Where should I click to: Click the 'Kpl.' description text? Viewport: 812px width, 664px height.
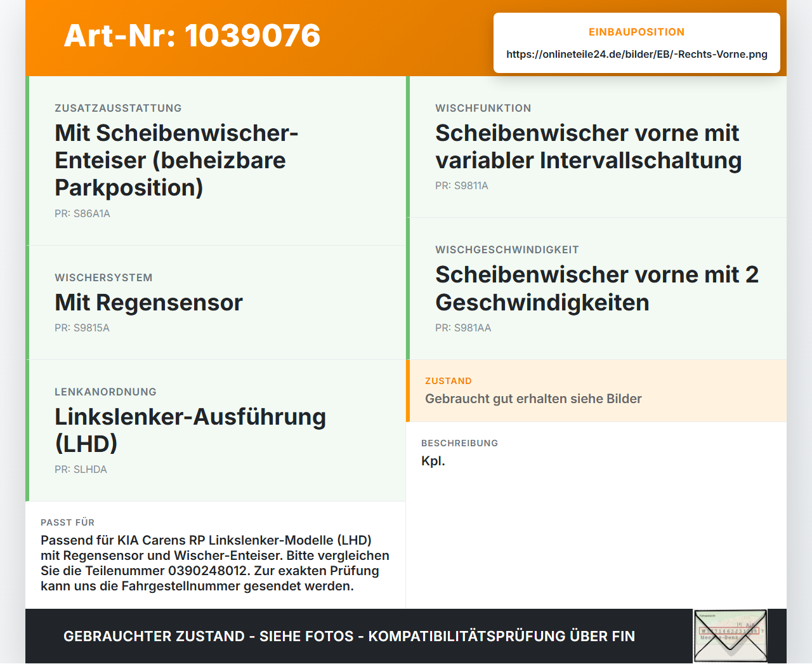tap(433, 461)
